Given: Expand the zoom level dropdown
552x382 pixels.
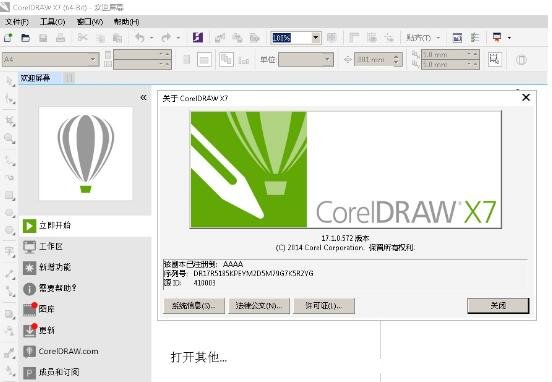Looking at the screenshot, I should pos(316,37).
